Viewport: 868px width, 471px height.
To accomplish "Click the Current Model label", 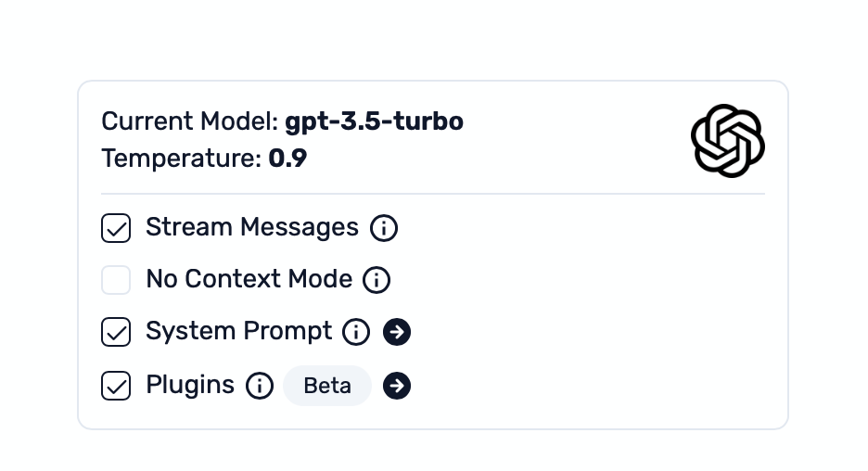I will pyautogui.click(x=189, y=121).
